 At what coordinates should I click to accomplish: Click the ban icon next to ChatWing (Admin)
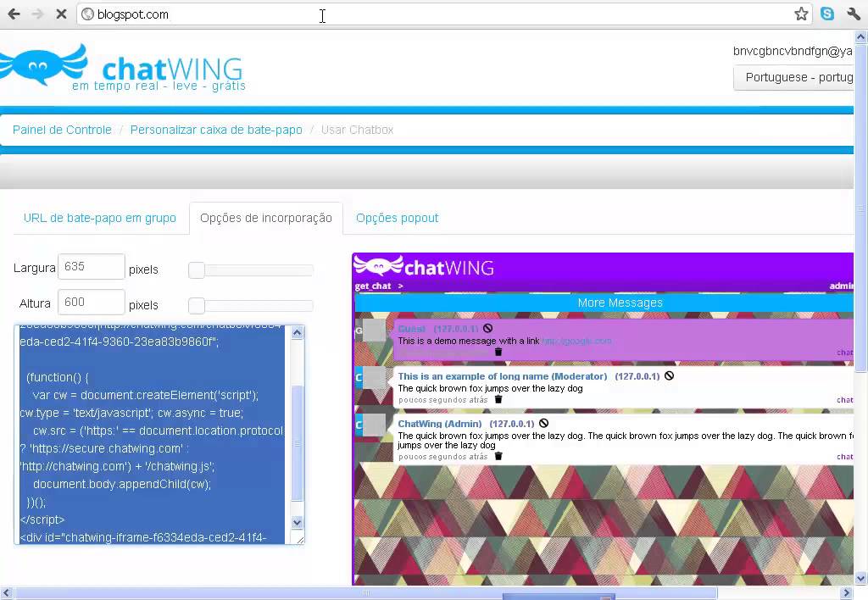[x=543, y=424]
